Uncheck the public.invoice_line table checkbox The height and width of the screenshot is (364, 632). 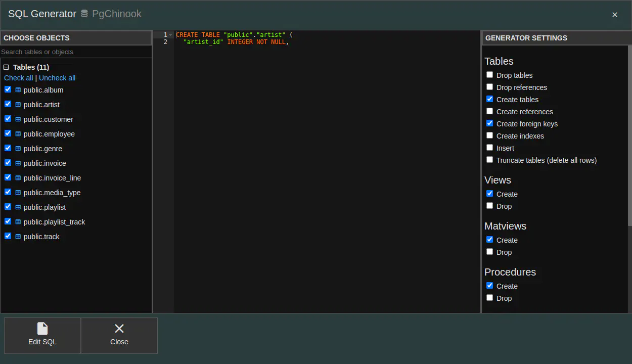pos(8,177)
